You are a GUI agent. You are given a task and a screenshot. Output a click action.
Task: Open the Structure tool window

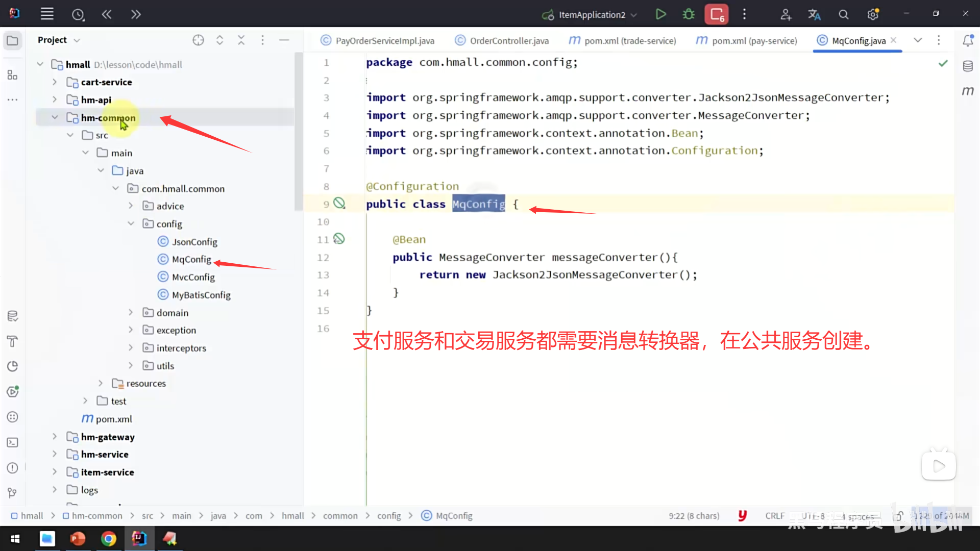[x=13, y=75]
